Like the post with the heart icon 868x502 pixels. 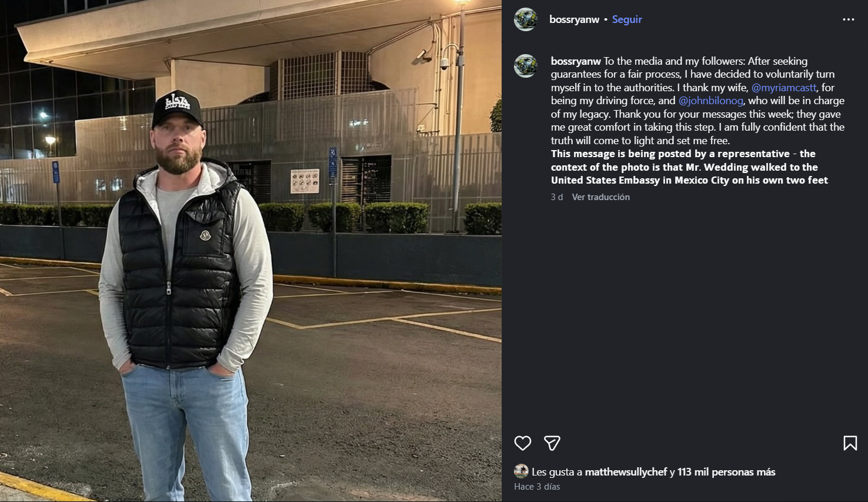point(522,443)
